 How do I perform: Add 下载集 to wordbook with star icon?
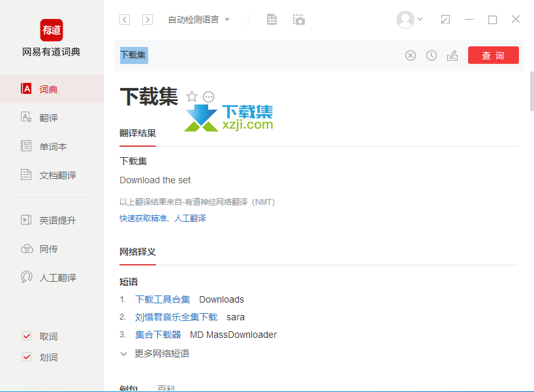192,97
